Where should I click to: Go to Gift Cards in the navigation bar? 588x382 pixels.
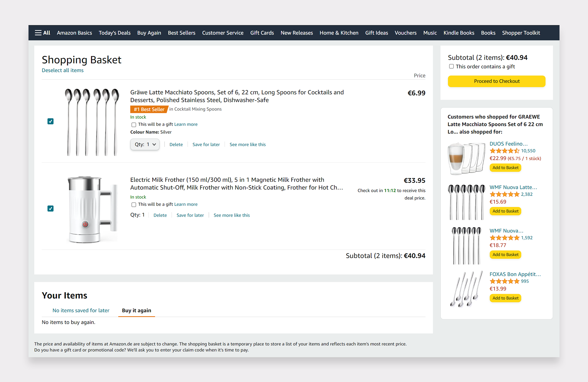click(x=262, y=33)
